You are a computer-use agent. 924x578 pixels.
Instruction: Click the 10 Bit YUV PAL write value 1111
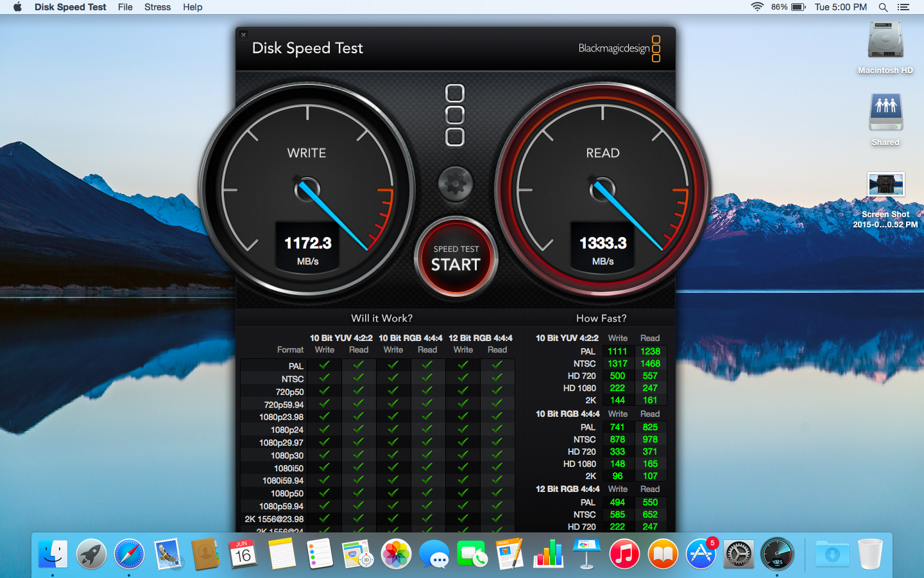click(x=617, y=351)
